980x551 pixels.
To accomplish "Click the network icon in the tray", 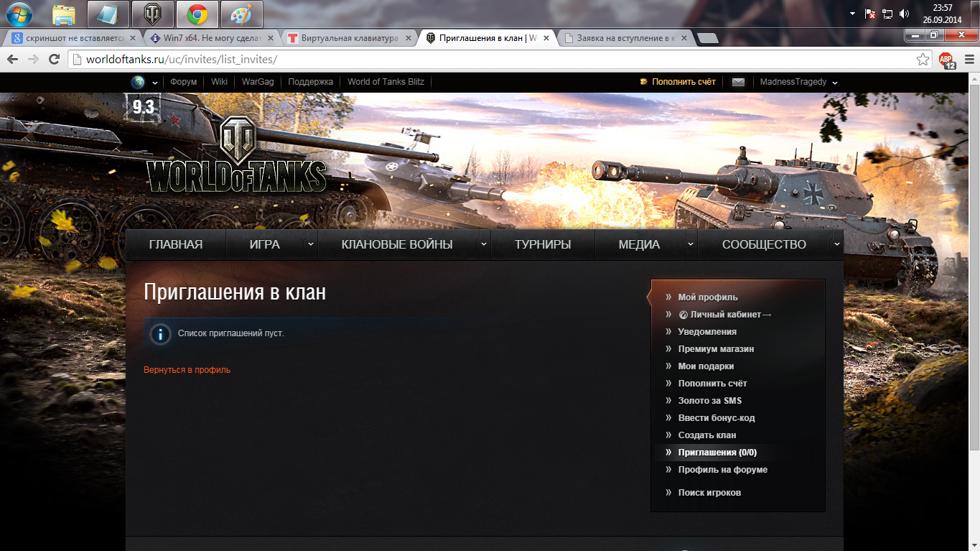I will coord(887,14).
